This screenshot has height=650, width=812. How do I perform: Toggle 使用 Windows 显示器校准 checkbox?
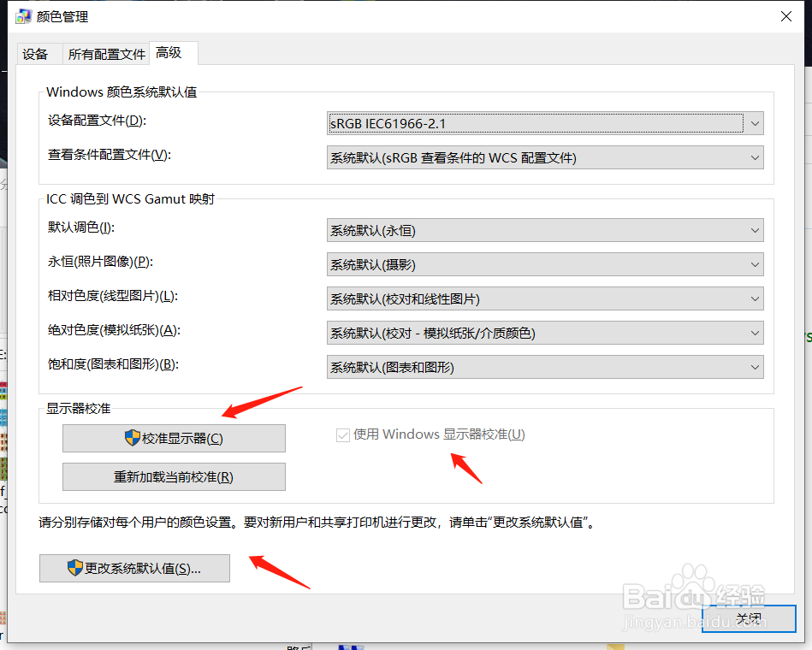tap(343, 434)
